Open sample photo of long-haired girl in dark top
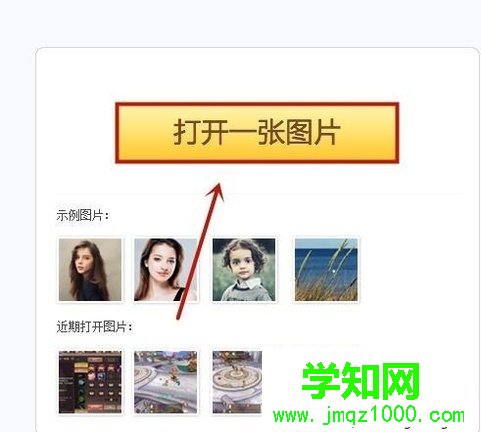The image size is (481, 432). (90, 270)
